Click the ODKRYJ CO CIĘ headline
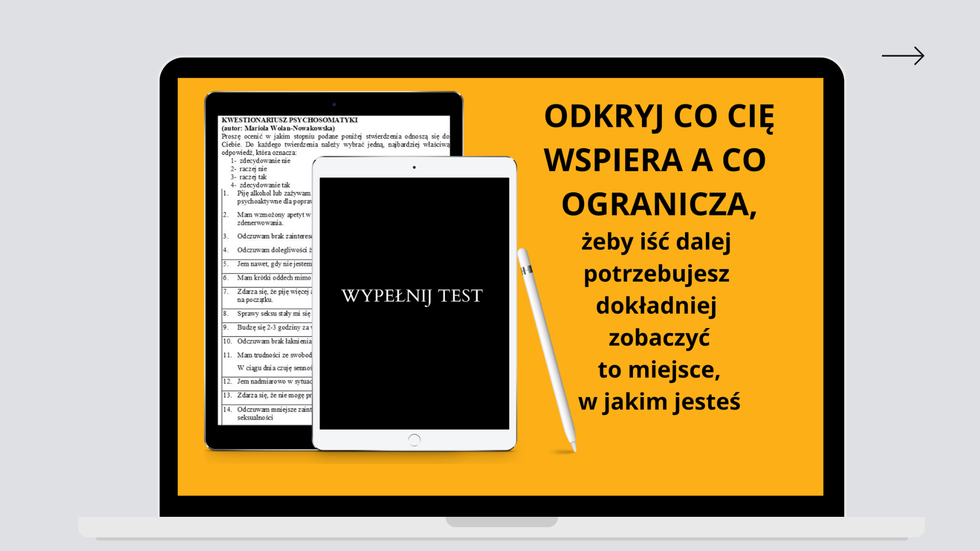The width and height of the screenshot is (980, 551). pyautogui.click(x=659, y=117)
